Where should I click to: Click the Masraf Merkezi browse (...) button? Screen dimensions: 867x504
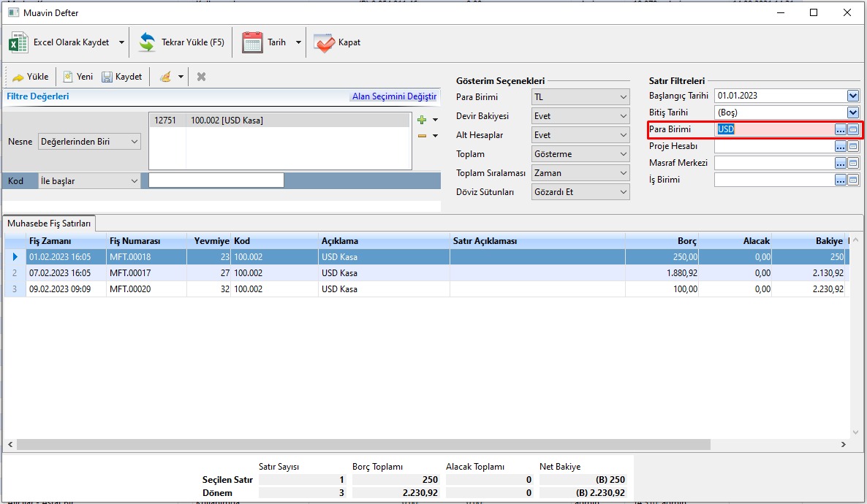pos(841,163)
